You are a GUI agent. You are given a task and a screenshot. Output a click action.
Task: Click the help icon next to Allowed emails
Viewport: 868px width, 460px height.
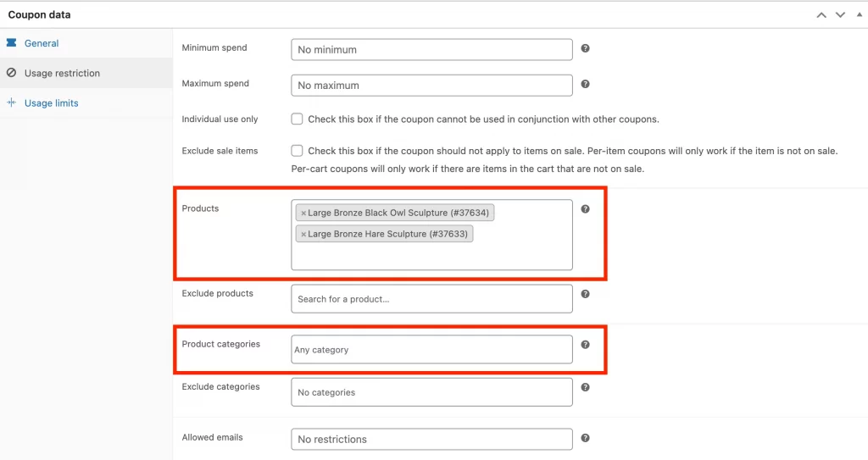pyautogui.click(x=586, y=438)
